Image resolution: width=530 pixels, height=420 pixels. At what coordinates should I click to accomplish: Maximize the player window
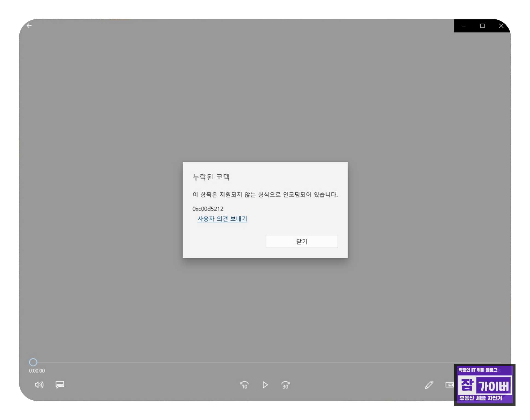point(482,26)
